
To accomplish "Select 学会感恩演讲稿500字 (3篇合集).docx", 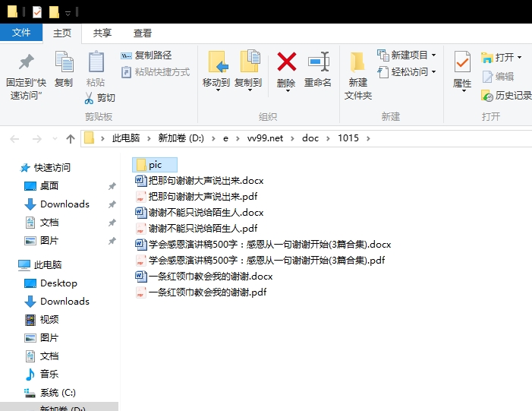I will tap(263, 244).
